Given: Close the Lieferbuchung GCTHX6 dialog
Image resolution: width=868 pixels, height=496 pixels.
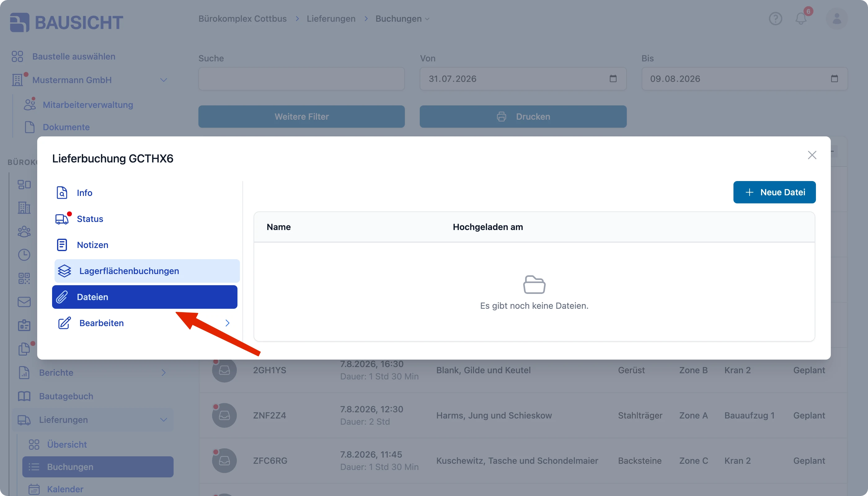Looking at the screenshot, I should [x=812, y=155].
